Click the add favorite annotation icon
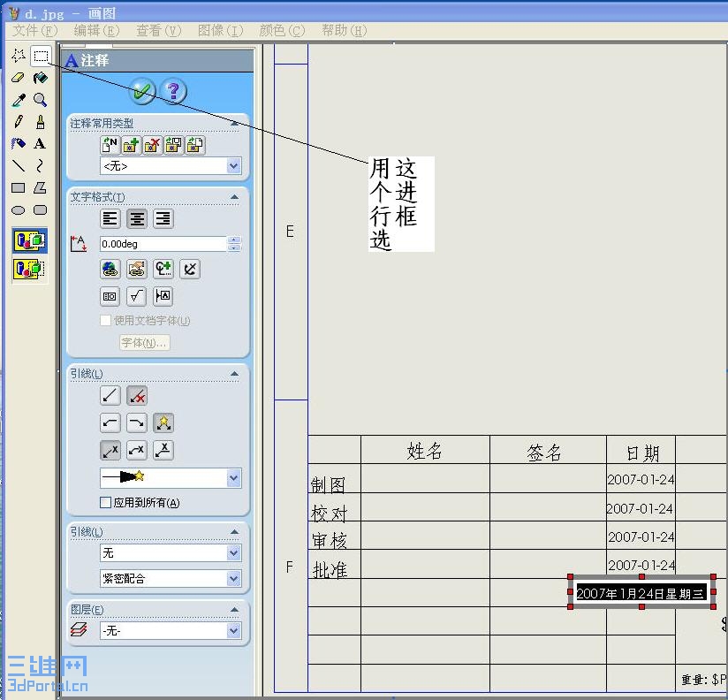This screenshot has width=728, height=700. click(132, 145)
